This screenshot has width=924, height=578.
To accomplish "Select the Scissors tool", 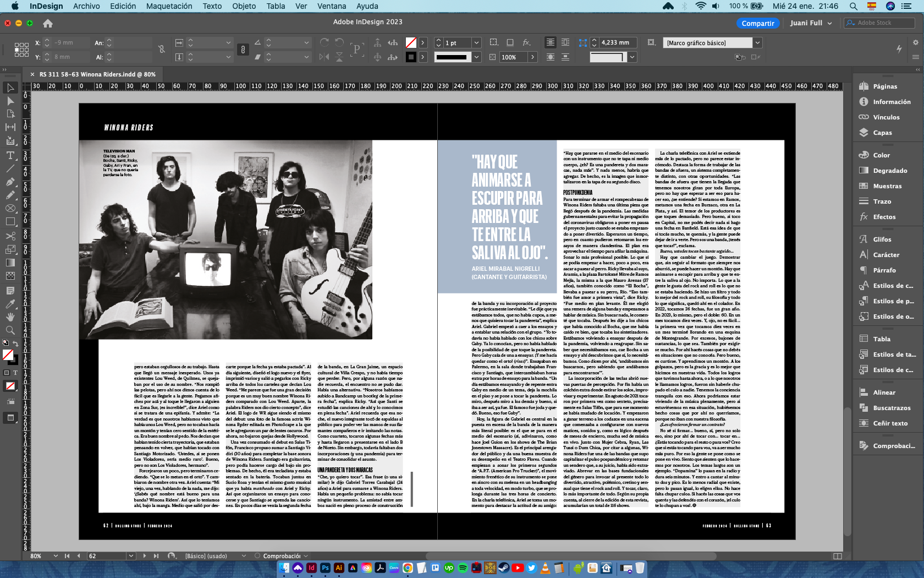I will (10, 236).
